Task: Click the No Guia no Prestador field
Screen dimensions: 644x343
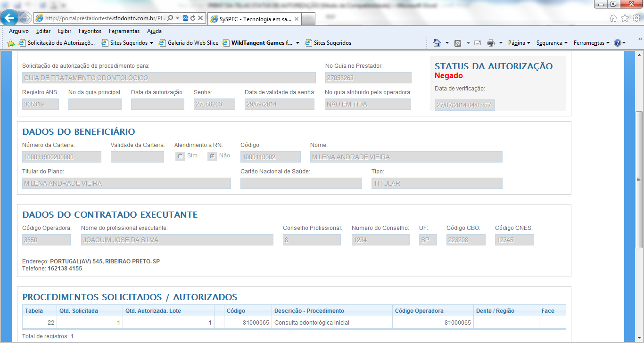Action: pyautogui.click(x=368, y=78)
